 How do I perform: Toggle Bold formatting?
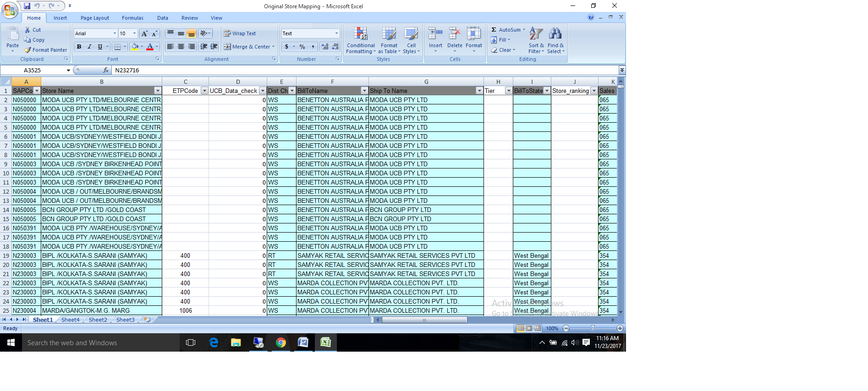pyautogui.click(x=79, y=47)
